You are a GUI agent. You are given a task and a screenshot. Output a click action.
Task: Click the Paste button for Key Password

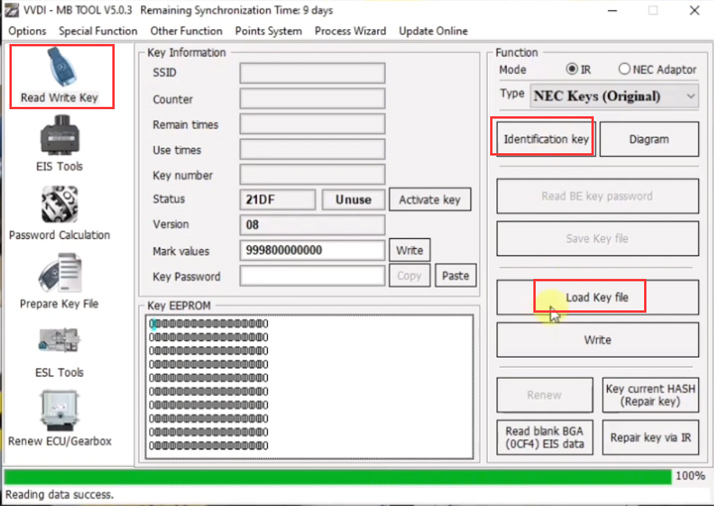455,276
